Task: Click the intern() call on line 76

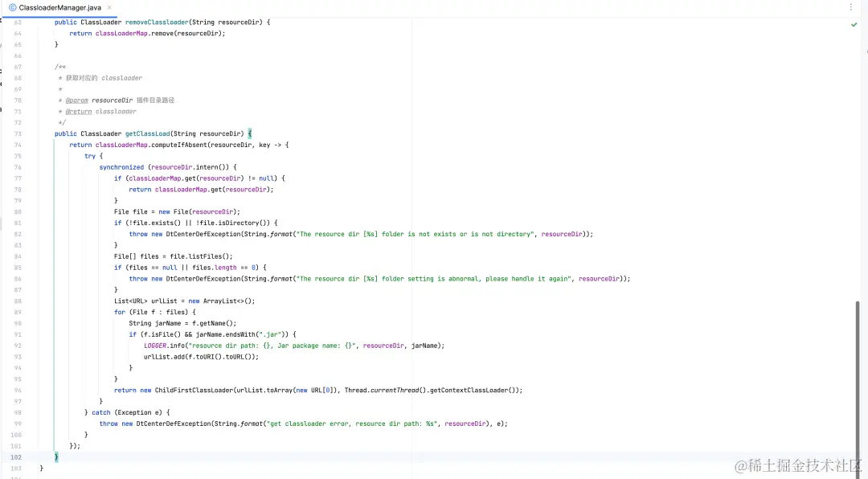Action: coord(211,166)
